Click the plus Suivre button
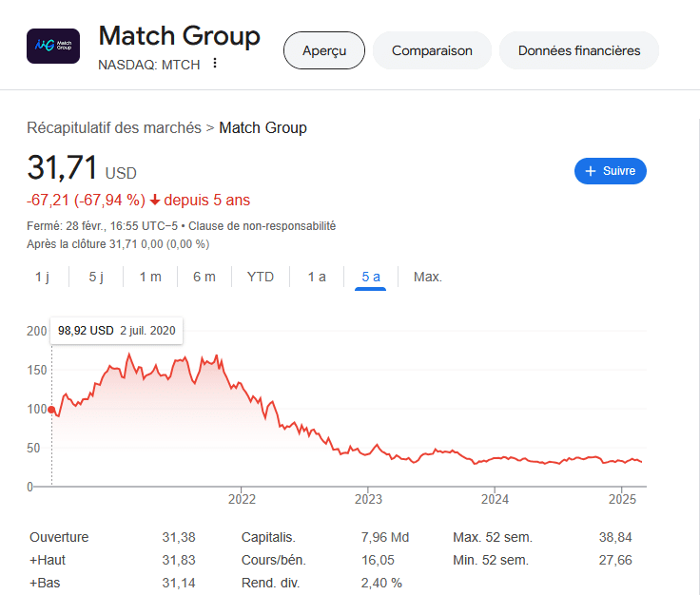The height and width of the screenshot is (595, 700). tap(610, 171)
